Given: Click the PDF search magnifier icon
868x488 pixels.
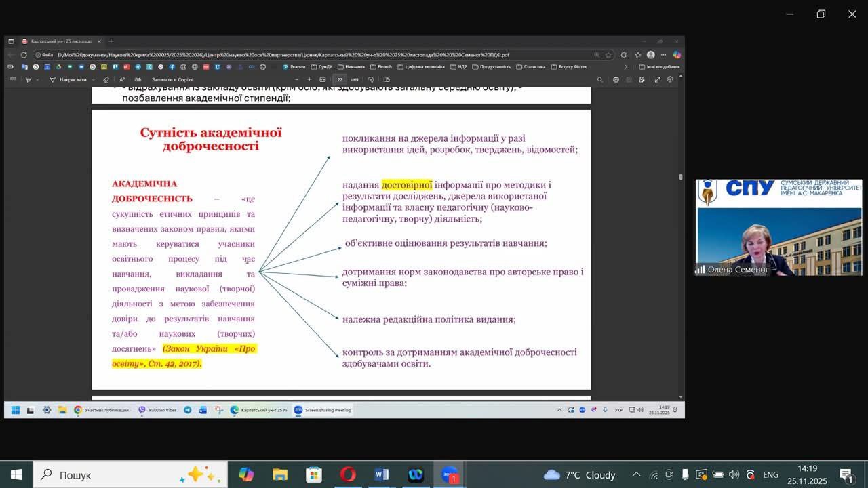Looking at the screenshot, I should (599, 79).
